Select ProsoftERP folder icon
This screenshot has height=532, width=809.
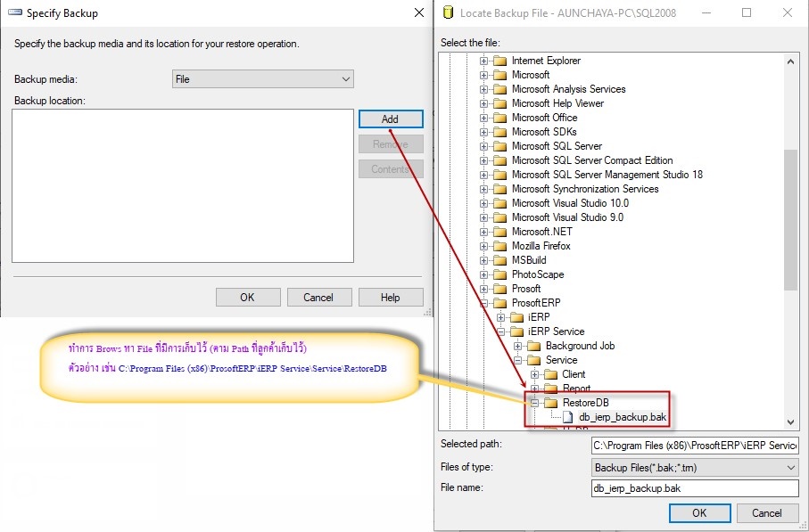tap(500, 303)
